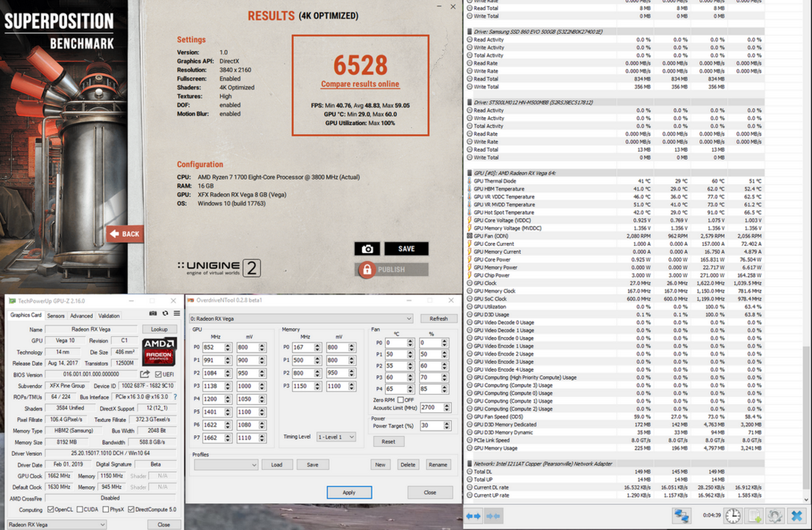Toggle the UEFI checkbox in GPU-Z
The width and height of the screenshot is (812, 530).
[158, 374]
